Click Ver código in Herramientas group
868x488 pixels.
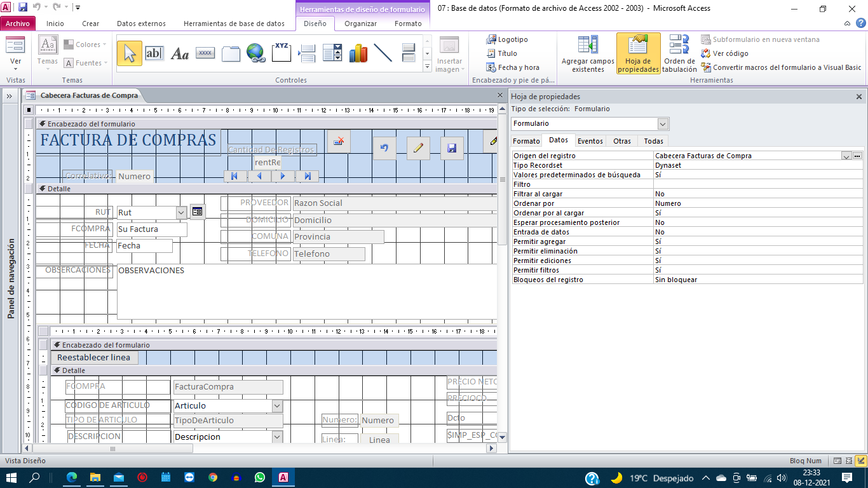(x=724, y=53)
